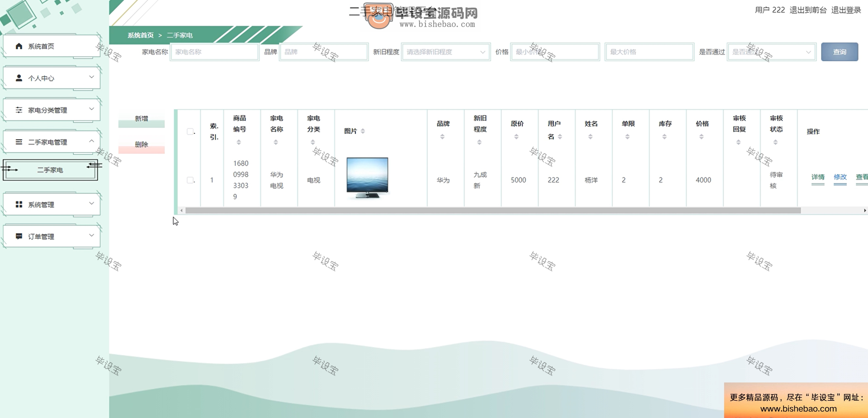Click the 查询 search button
This screenshot has width=868, height=418.
(x=839, y=52)
